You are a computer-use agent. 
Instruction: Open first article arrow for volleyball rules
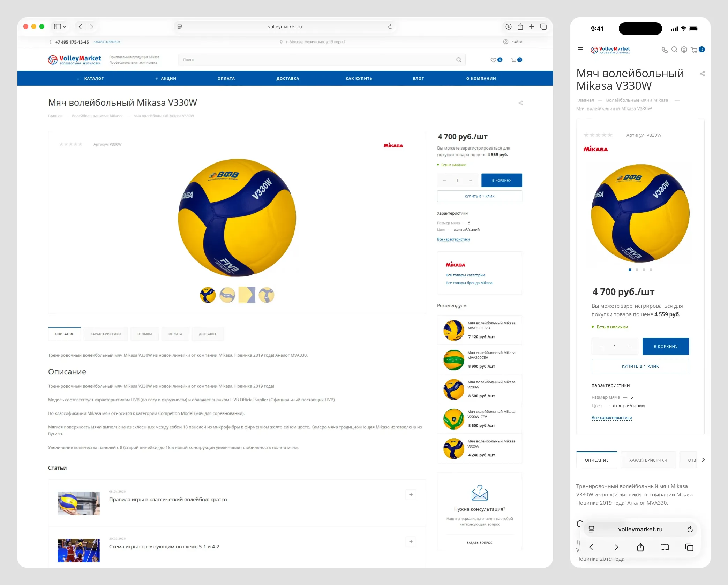click(x=411, y=495)
